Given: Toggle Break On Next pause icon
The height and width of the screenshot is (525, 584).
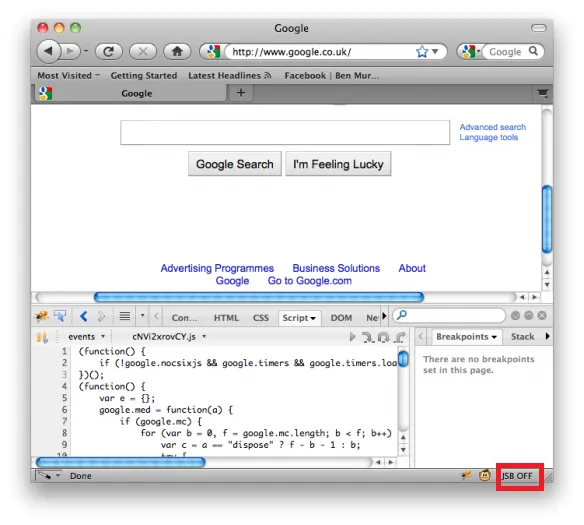Looking at the screenshot, I should [x=42, y=337].
